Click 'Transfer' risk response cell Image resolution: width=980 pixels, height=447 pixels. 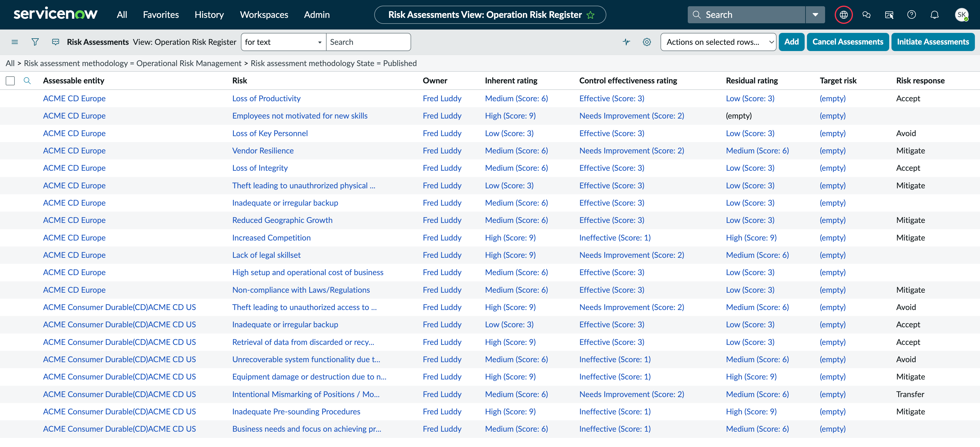point(910,394)
